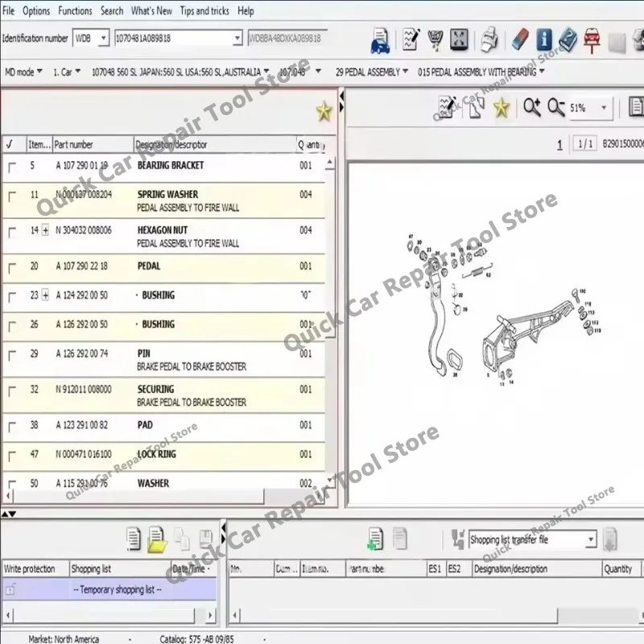
Task: Check the PIN item 29 checkbox
Action: pyautogui.click(x=12, y=355)
